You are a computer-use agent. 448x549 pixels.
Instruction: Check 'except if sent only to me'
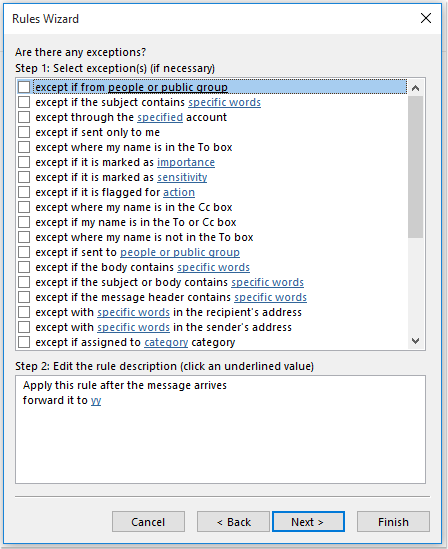point(24,132)
